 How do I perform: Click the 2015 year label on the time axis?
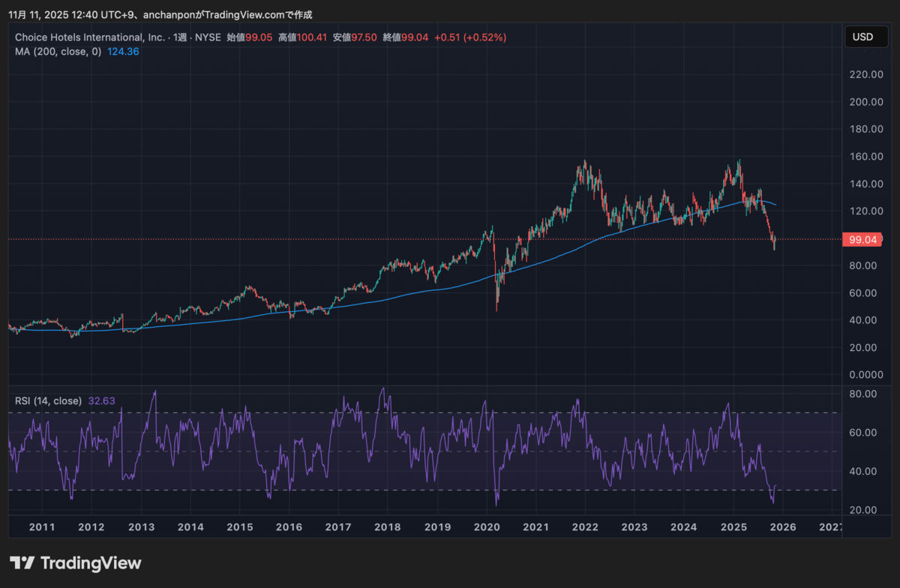point(240,526)
